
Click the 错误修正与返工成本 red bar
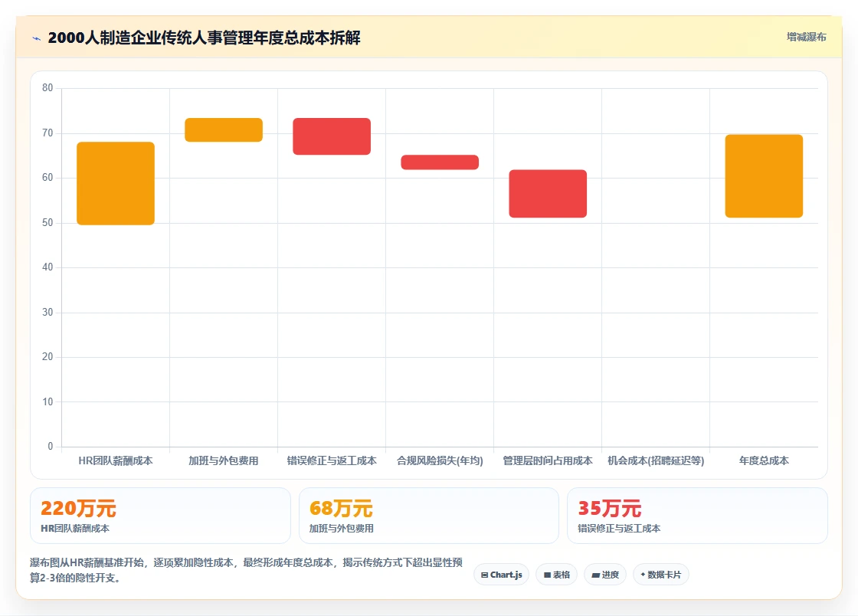click(x=332, y=136)
